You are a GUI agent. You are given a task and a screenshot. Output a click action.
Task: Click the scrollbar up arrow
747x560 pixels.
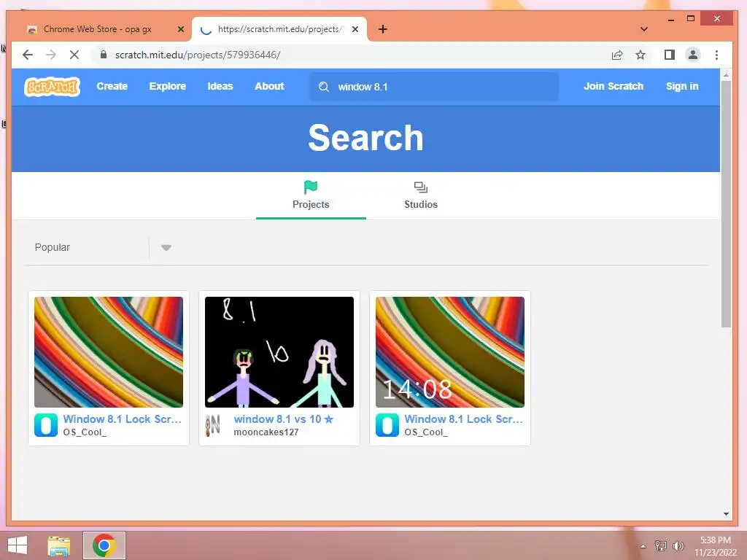726,75
